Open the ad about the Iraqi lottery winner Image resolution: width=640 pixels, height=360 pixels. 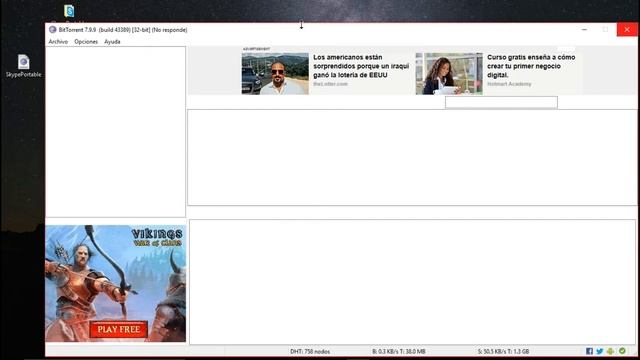[x=361, y=66]
